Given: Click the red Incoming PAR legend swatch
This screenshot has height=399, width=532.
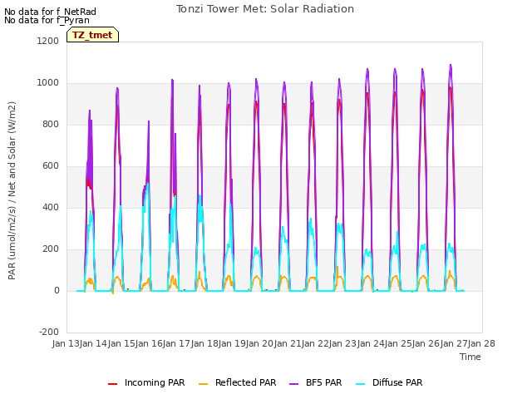Looking at the screenshot, I should pos(113,384).
